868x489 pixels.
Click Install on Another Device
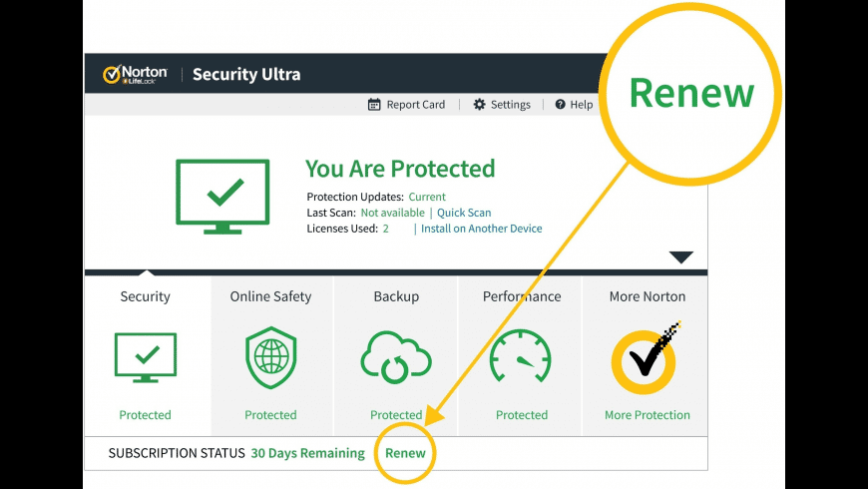point(482,229)
